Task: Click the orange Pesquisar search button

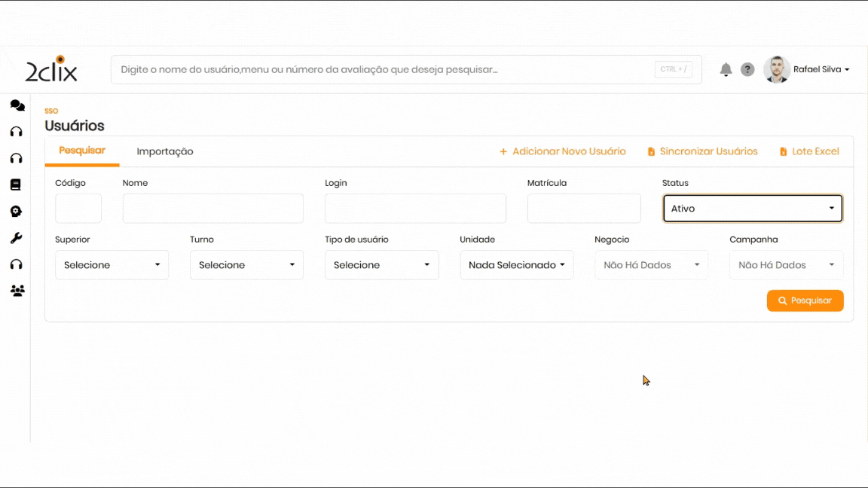Action: point(805,300)
